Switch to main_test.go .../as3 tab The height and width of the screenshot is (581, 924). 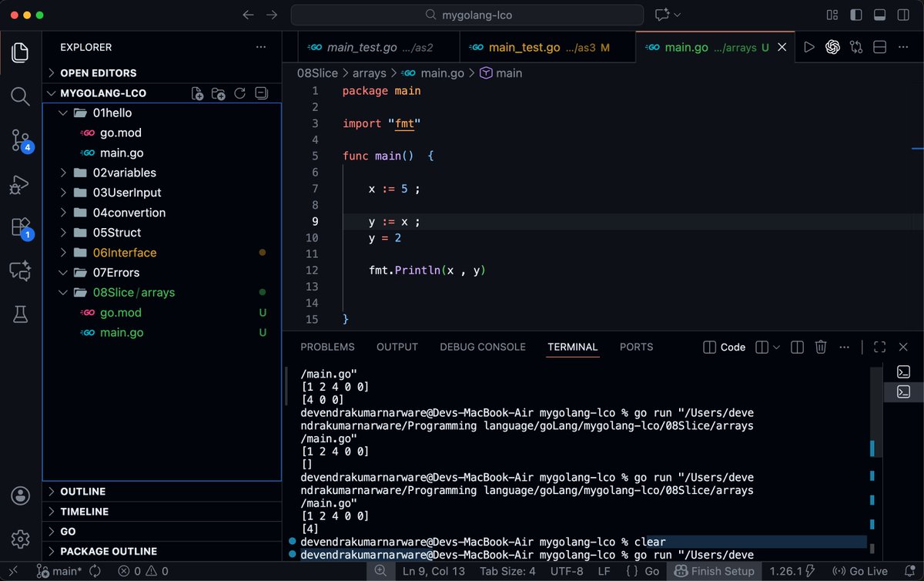tap(548, 47)
